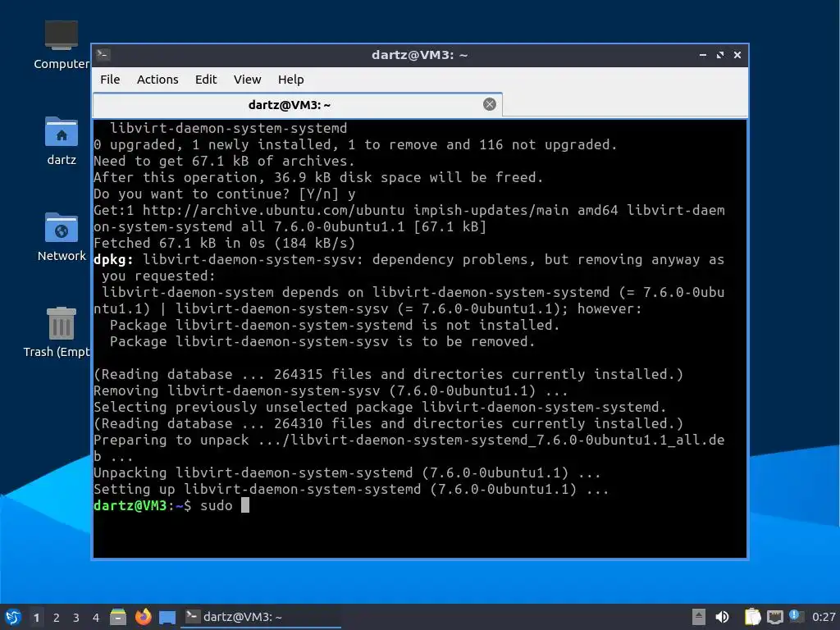The height and width of the screenshot is (630, 840).
Task: Click the 0:27 clock
Action: coord(824,617)
